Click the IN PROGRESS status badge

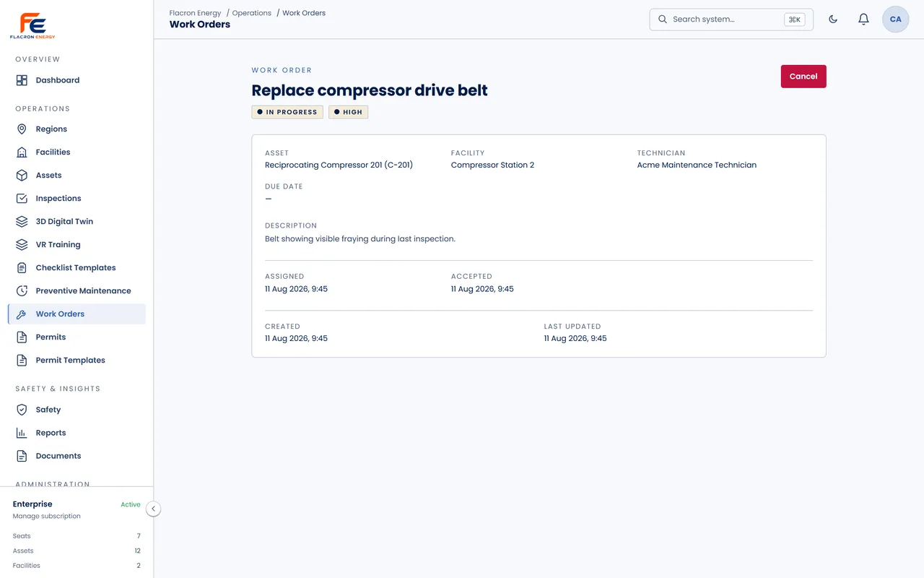287,112
